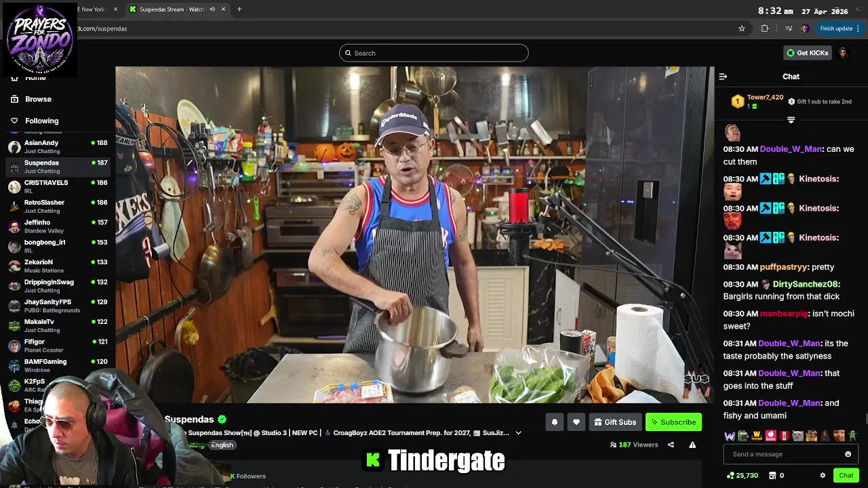Viewport: 868px width, 488px height.
Task: Click manbearpig username in chat
Action: coord(784,314)
